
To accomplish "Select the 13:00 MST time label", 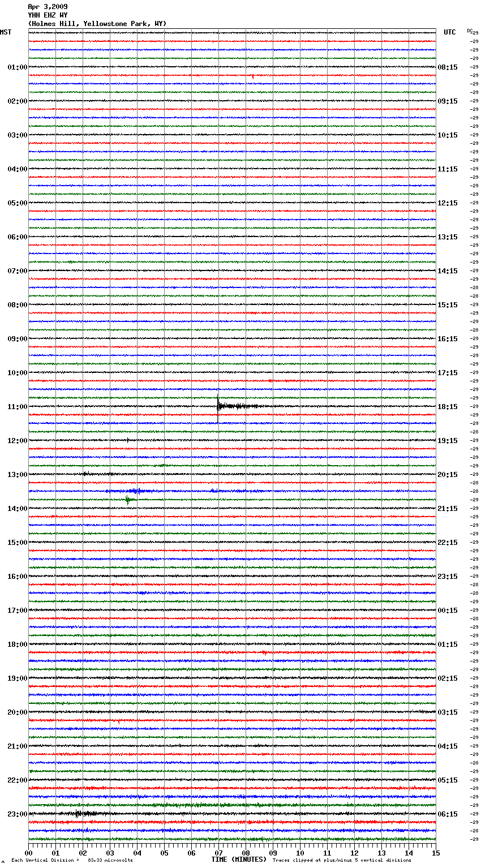I will tap(18, 475).
